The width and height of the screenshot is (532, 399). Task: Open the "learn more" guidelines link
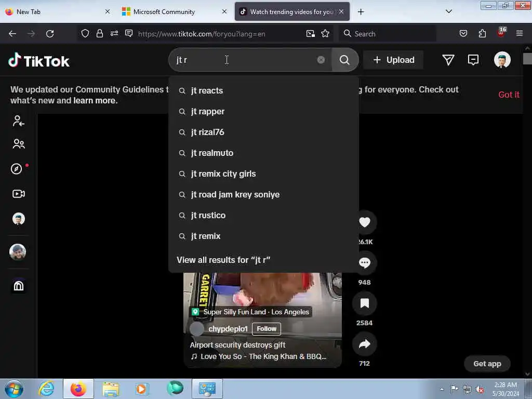[x=96, y=100]
